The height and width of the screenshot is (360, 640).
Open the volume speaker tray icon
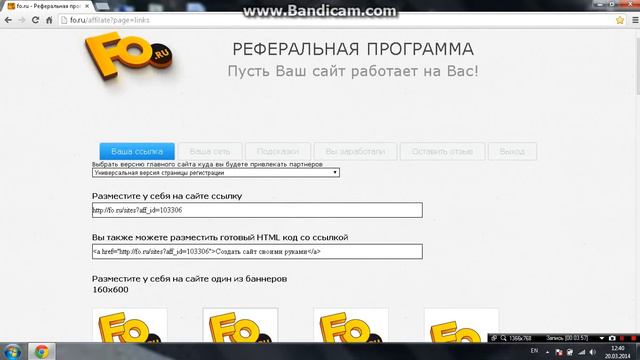pos(593,352)
